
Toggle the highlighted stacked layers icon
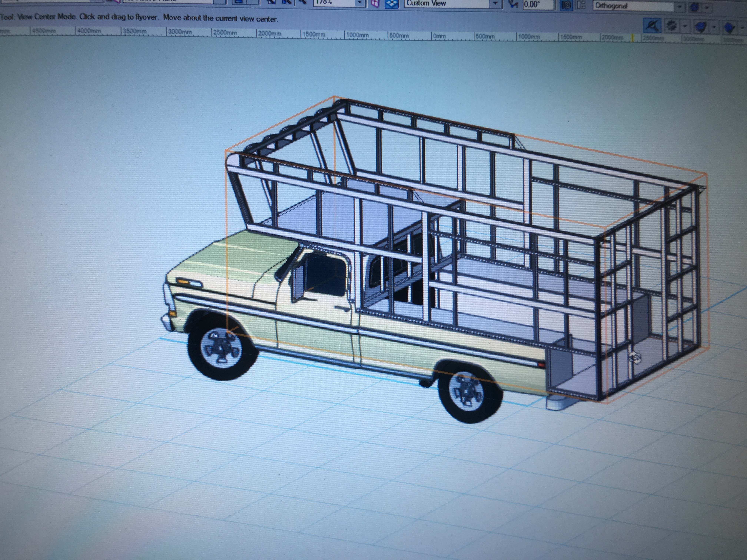[x=566, y=5]
